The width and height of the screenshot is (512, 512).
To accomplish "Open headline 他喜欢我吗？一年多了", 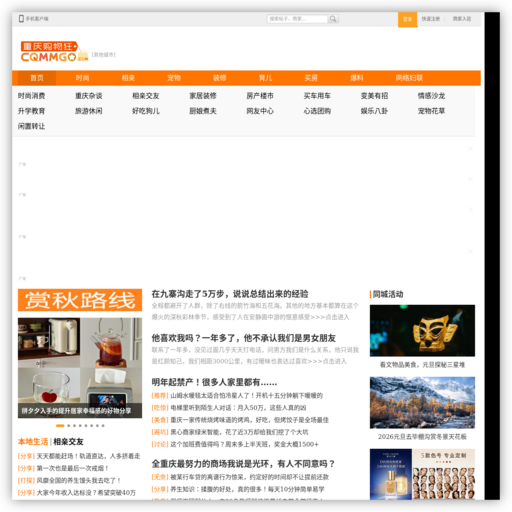I will (x=244, y=338).
